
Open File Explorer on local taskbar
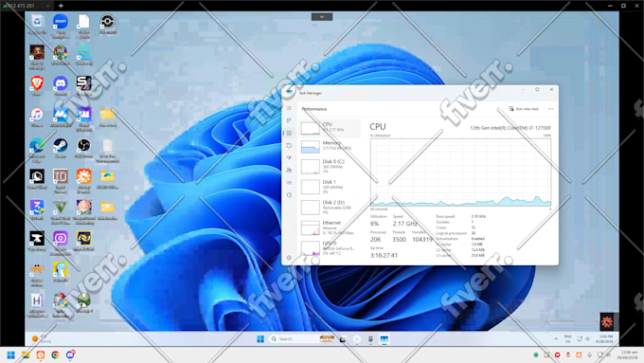point(26,354)
